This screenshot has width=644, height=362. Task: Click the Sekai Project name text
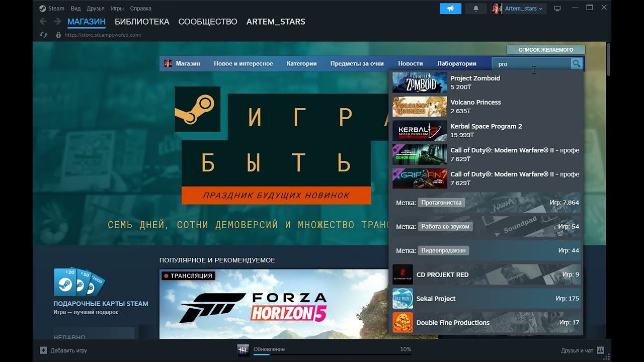(x=436, y=298)
